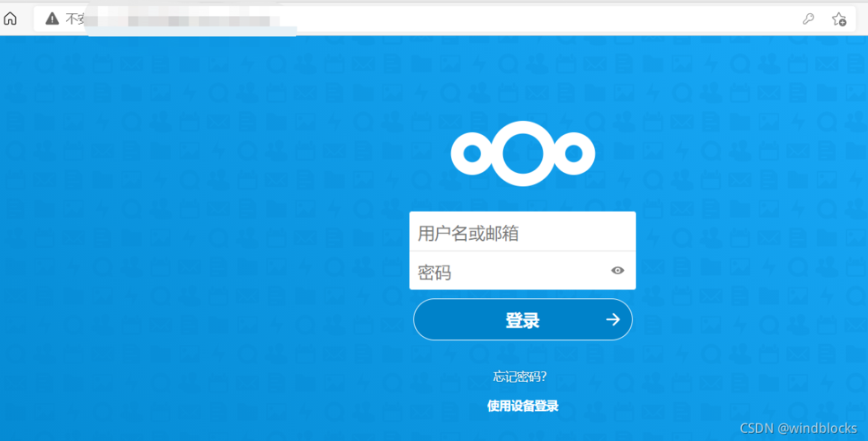Toggle password visibility eye icon

[618, 271]
